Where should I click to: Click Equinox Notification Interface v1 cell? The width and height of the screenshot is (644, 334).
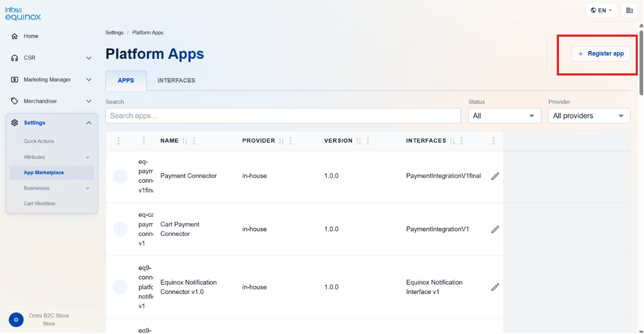pyautogui.click(x=434, y=287)
